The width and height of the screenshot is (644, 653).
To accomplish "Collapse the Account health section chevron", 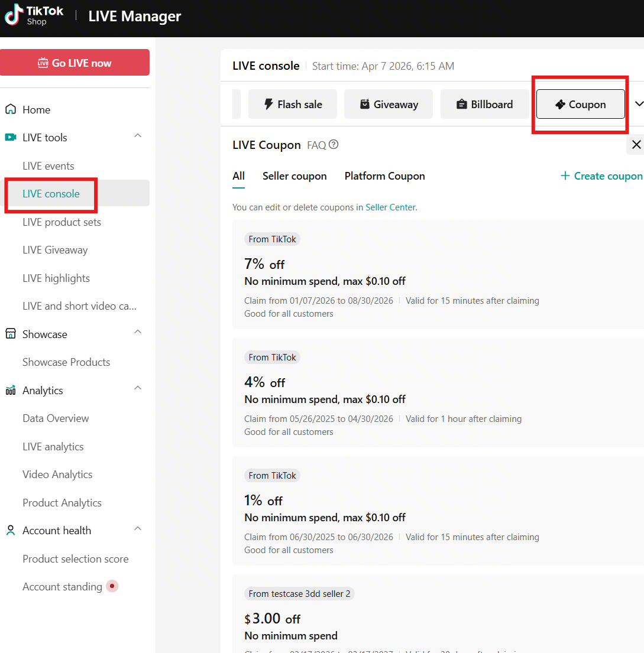I will point(138,528).
